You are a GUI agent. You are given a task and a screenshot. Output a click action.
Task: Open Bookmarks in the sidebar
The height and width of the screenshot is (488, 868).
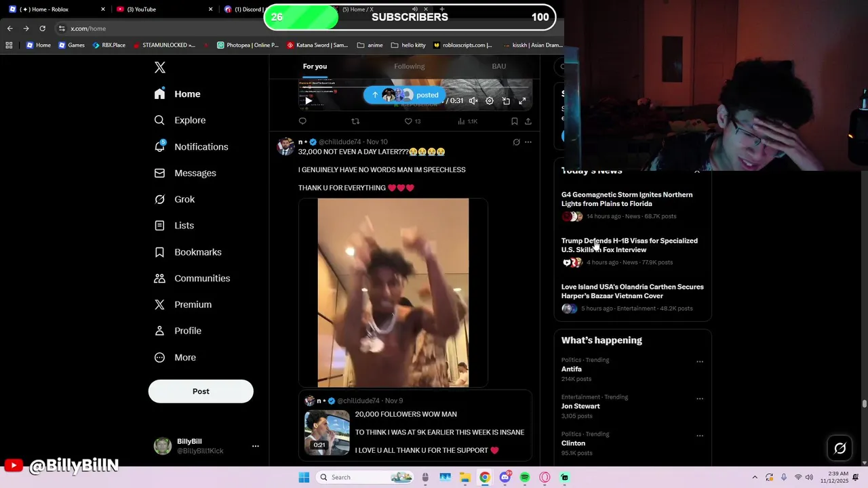188,252
